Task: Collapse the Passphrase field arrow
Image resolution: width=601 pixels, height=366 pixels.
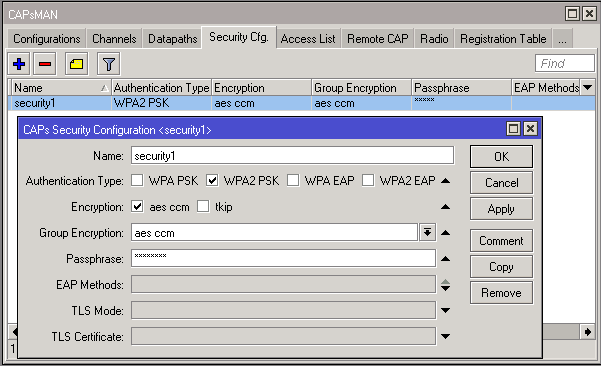Action: pos(445,259)
